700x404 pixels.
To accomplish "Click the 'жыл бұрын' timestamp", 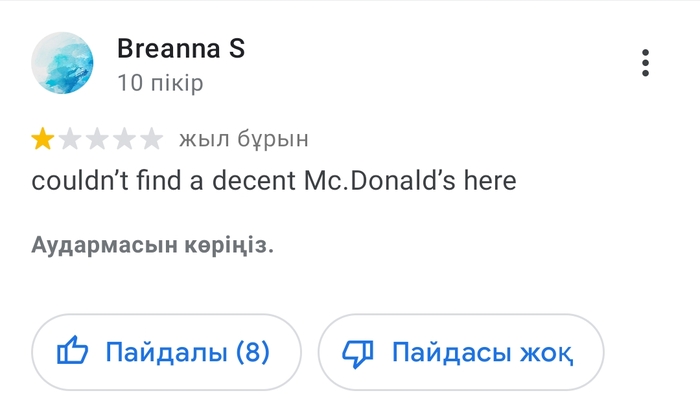I will (x=243, y=138).
